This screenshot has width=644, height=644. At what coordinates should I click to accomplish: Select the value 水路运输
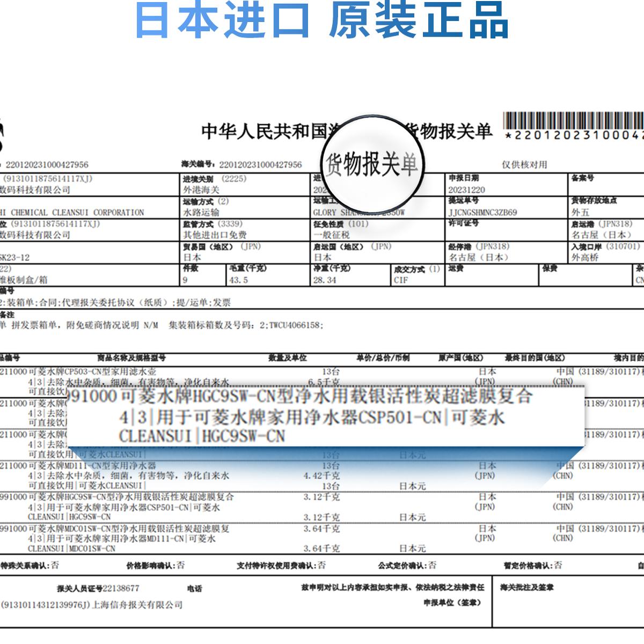tap(201, 213)
